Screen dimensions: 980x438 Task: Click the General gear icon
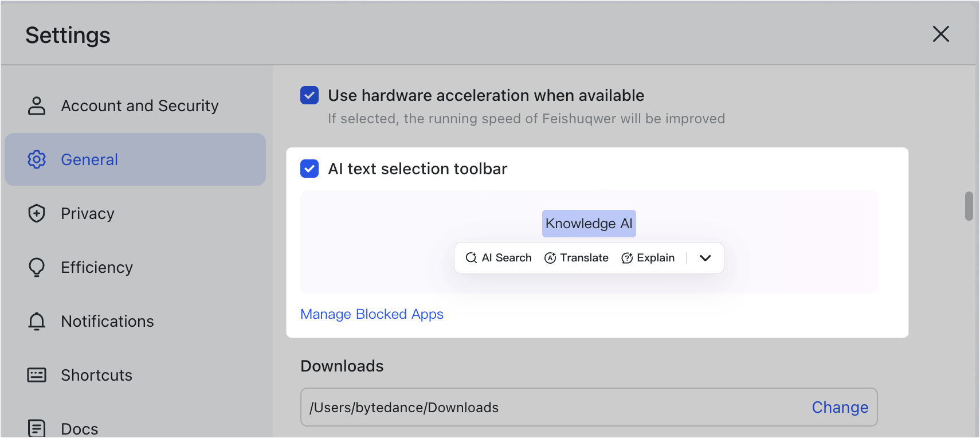click(37, 159)
